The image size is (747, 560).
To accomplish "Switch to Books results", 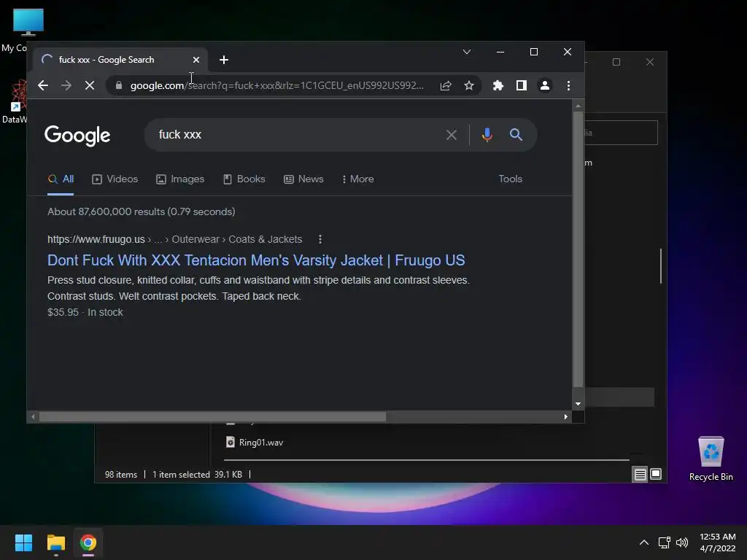I will tap(244, 179).
